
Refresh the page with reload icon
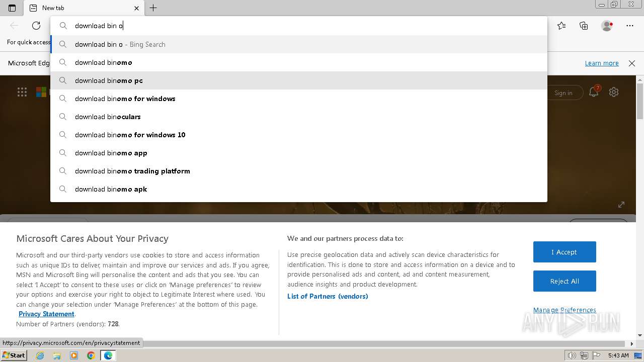click(36, 26)
